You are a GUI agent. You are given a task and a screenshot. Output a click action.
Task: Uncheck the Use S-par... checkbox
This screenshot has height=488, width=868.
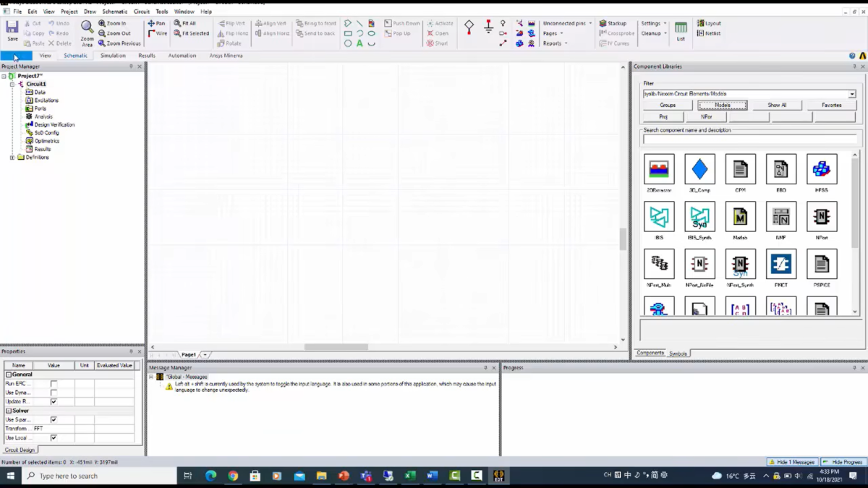pos(54,419)
